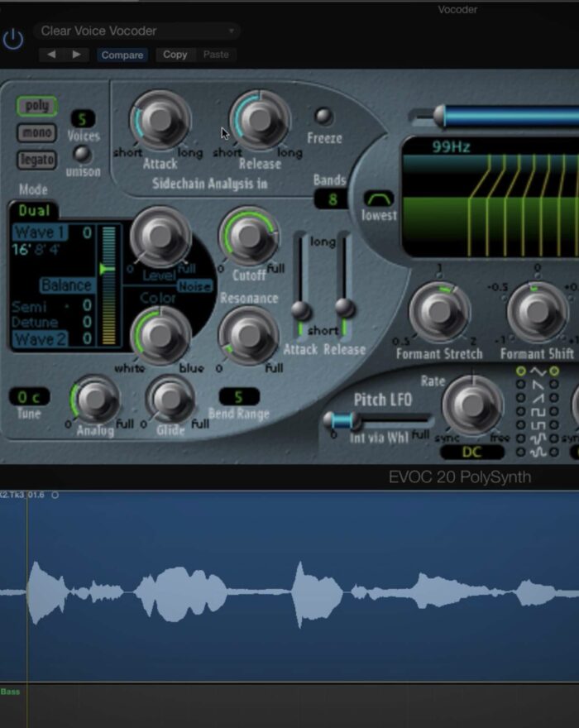Click the Bass track region label
The image size is (579, 728).
coord(10,692)
